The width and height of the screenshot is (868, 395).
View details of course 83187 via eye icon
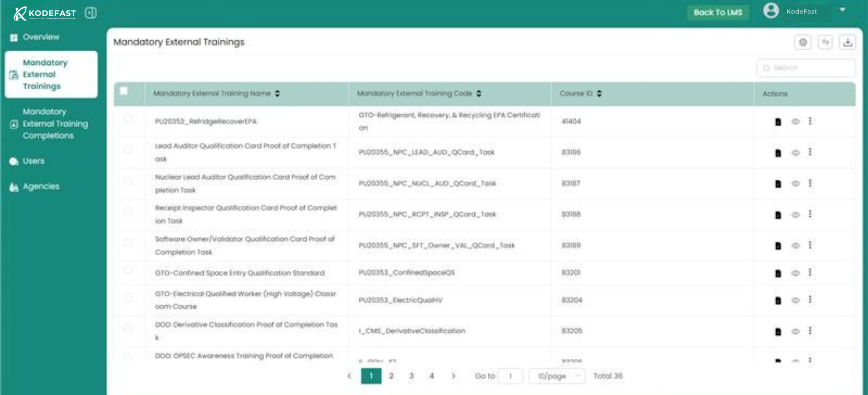pos(795,183)
